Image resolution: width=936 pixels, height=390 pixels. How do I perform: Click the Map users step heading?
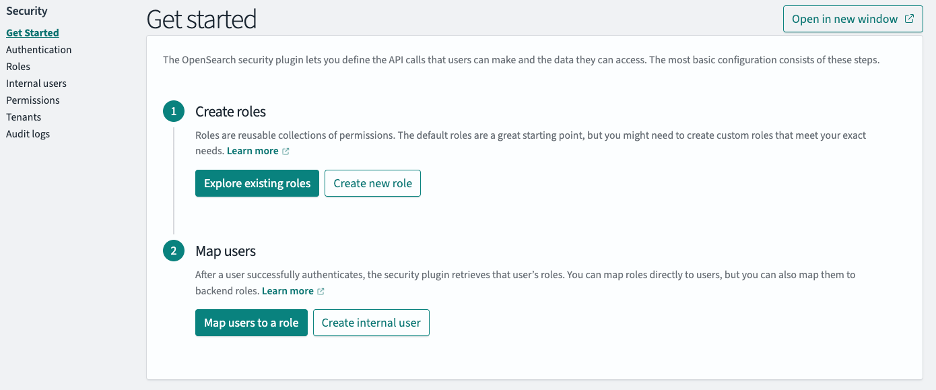click(226, 251)
